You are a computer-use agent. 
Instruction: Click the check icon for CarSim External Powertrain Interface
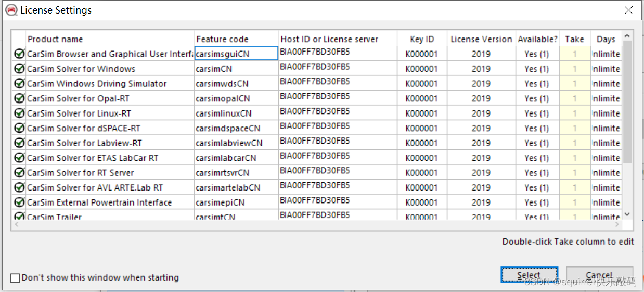click(19, 202)
